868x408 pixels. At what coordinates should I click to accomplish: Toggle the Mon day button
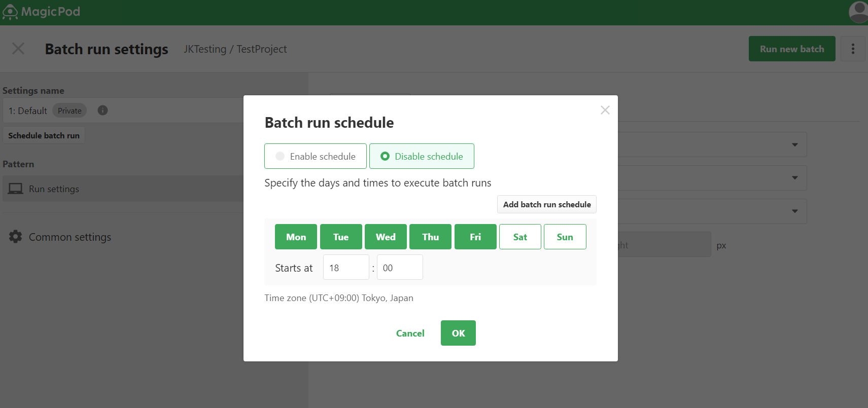point(296,237)
